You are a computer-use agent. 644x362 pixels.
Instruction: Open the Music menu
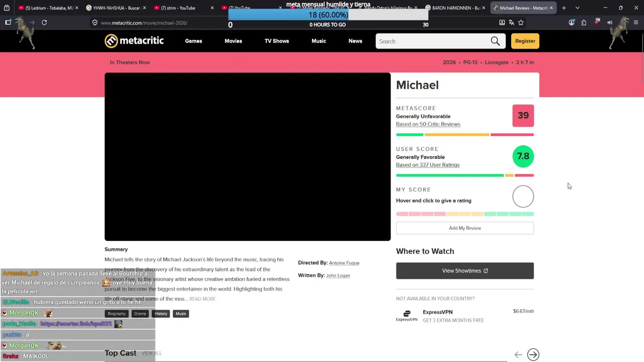[x=318, y=41]
